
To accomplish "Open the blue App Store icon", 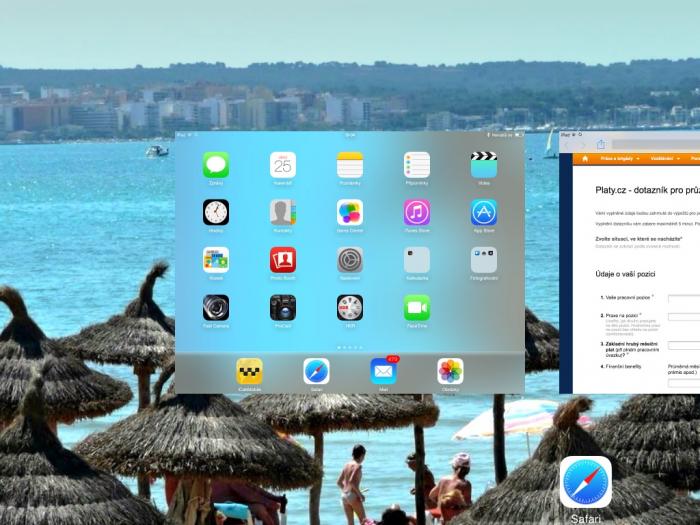I will pos(484,212).
